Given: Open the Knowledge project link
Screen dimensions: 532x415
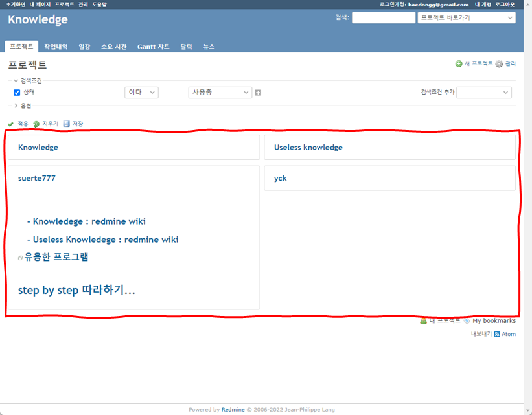Looking at the screenshot, I should (38, 148).
